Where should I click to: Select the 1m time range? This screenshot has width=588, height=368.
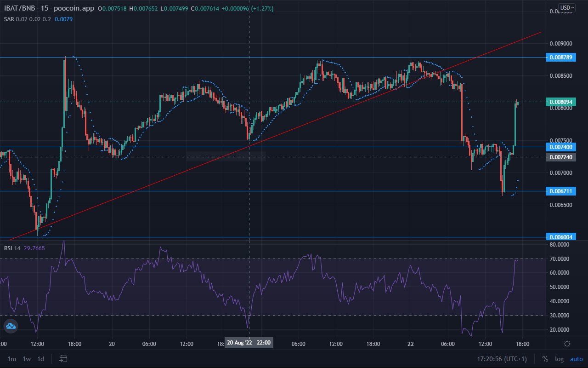point(12,359)
